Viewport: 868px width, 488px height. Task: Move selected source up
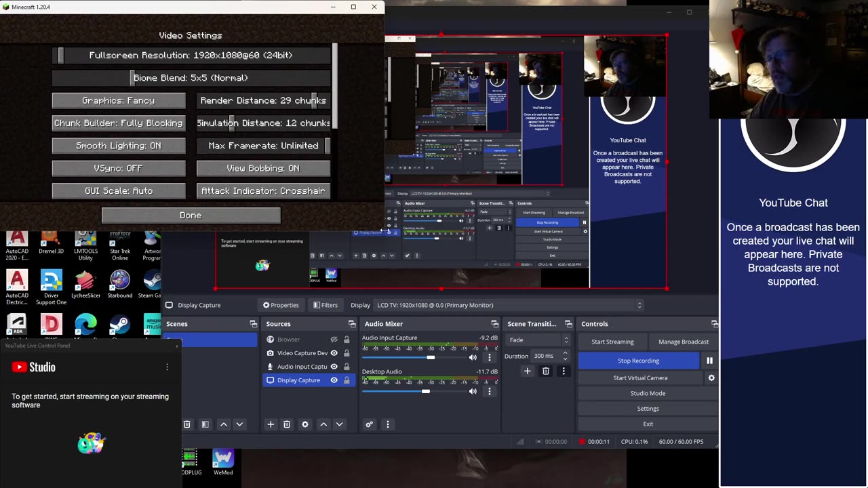pyautogui.click(x=323, y=424)
